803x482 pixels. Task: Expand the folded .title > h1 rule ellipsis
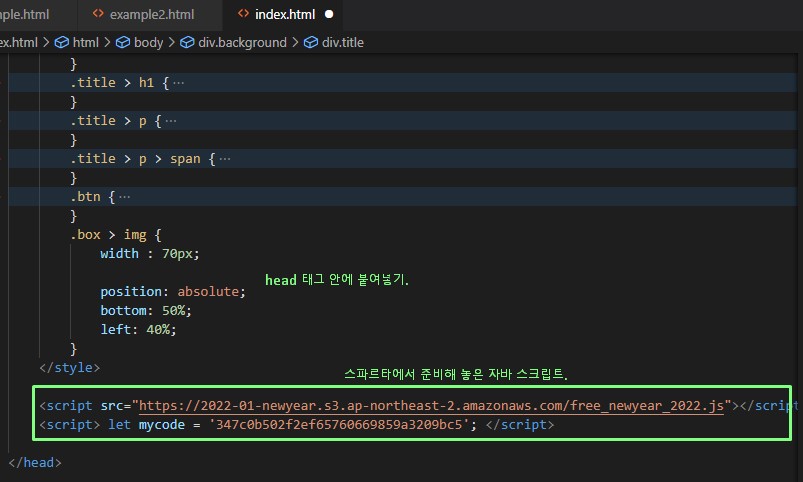(x=178, y=82)
